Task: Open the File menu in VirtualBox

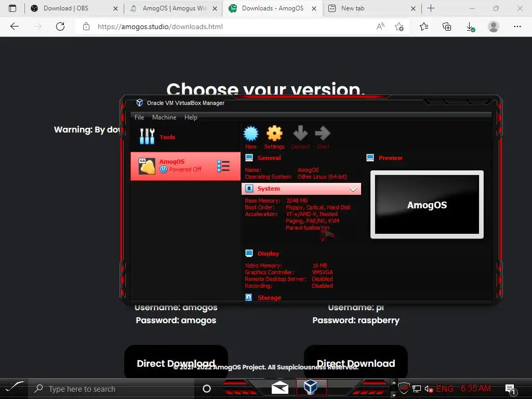Action: point(139,117)
